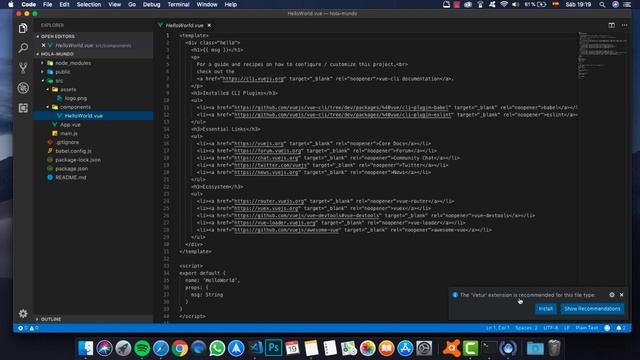Click Show Recommendations button
Screen dimensions: 640x360
[x=592, y=309]
